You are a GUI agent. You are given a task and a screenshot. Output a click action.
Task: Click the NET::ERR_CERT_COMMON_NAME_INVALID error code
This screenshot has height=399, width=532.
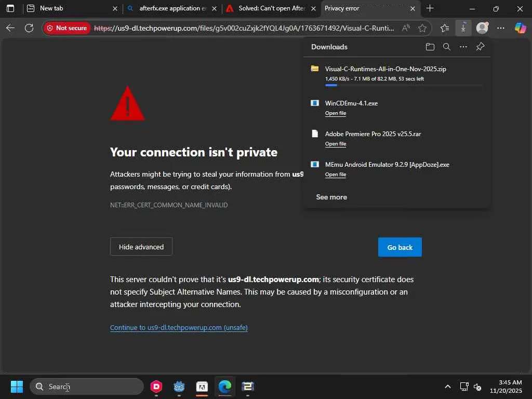(169, 205)
